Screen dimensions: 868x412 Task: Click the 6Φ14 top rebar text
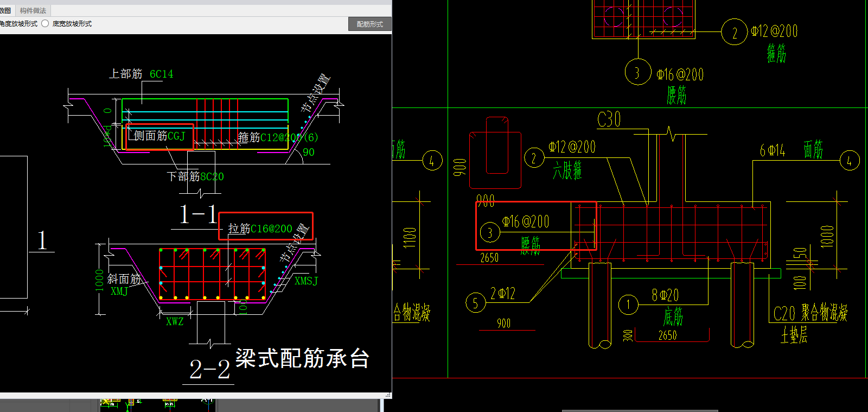pyautogui.click(x=773, y=150)
